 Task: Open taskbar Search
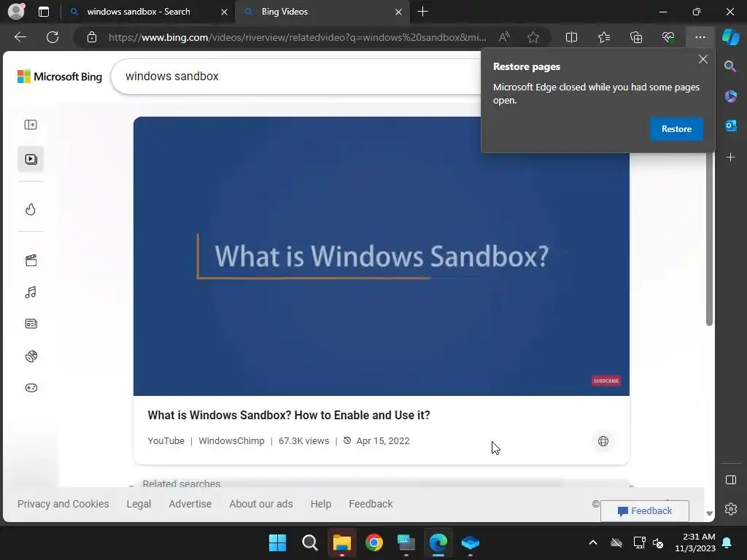pos(309,542)
